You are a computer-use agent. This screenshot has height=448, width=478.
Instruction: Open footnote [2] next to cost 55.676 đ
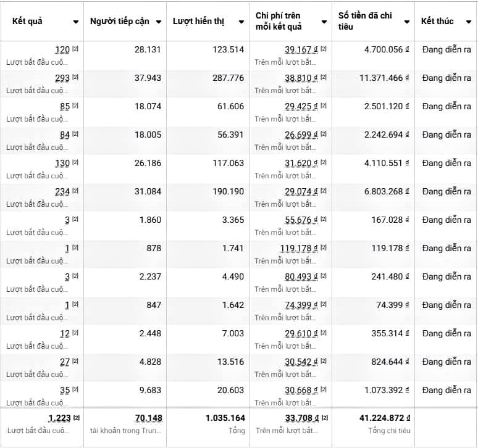pos(324,219)
